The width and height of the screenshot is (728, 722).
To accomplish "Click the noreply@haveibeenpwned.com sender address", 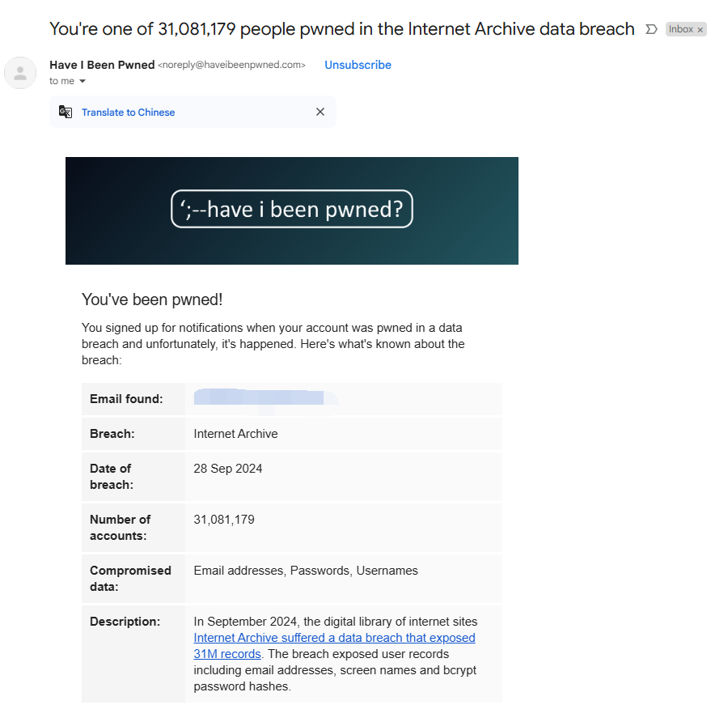I will pyautogui.click(x=231, y=65).
